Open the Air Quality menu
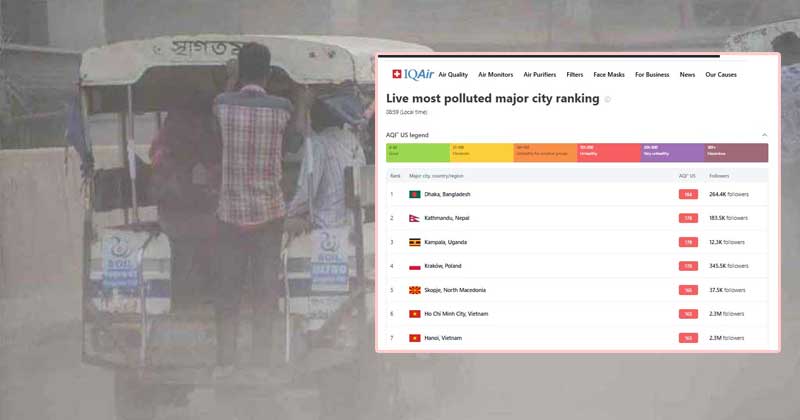 [453, 75]
